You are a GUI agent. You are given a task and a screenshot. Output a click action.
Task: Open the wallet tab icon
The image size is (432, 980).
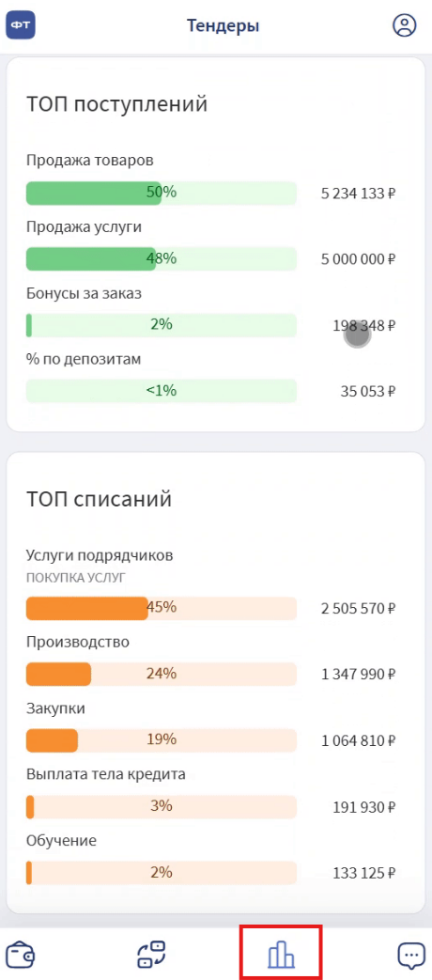[21, 955]
